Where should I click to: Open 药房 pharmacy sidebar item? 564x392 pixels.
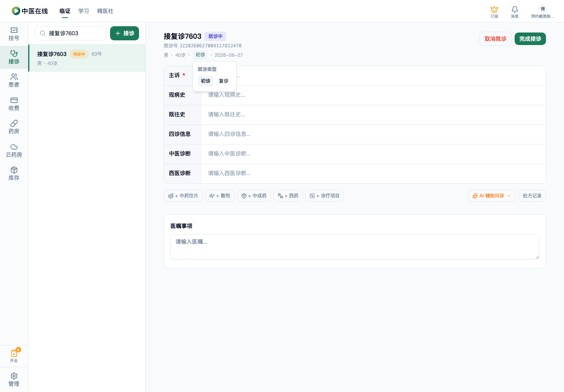[x=14, y=127]
